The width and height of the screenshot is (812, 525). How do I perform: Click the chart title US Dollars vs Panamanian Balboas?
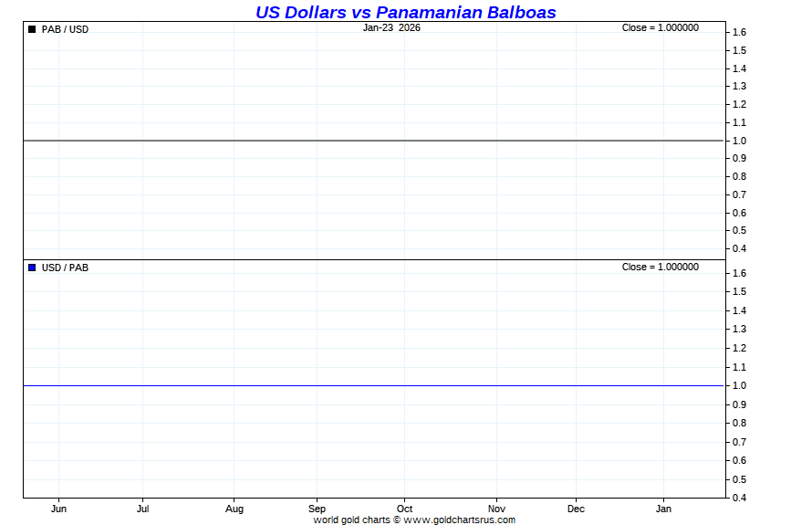point(405,12)
